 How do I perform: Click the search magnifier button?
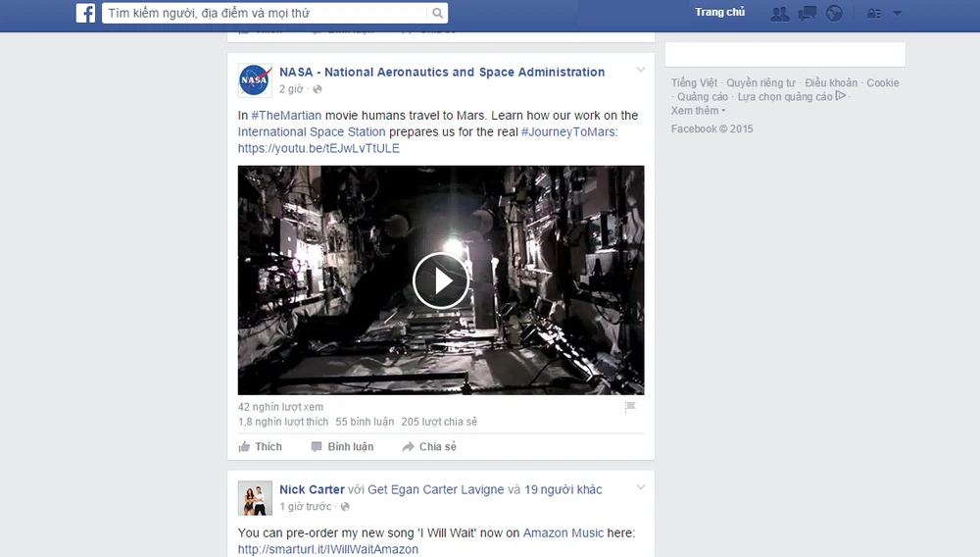point(437,13)
